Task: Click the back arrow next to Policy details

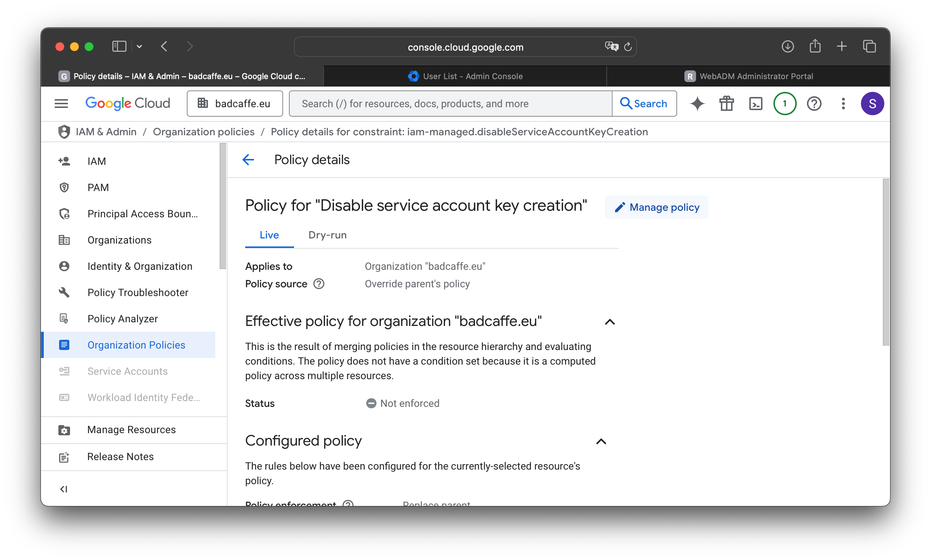Action: click(x=248, y=160)
